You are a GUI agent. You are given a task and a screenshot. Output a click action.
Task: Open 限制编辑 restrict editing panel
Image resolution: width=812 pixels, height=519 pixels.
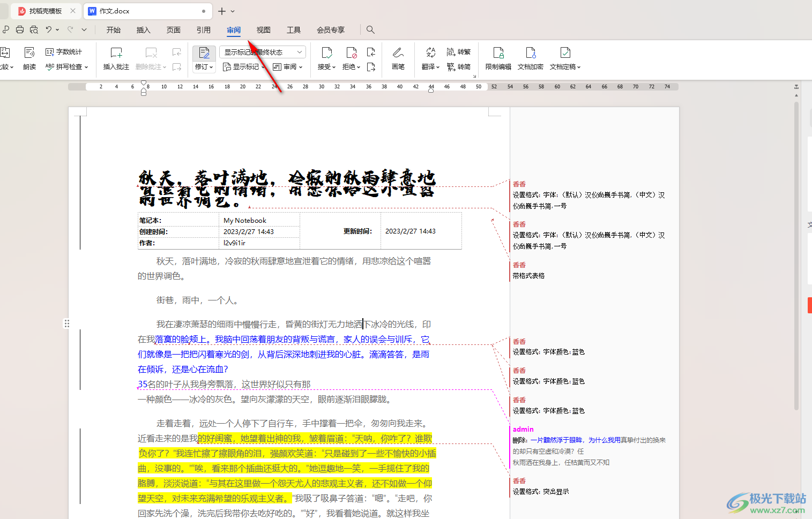click(497, 59)
